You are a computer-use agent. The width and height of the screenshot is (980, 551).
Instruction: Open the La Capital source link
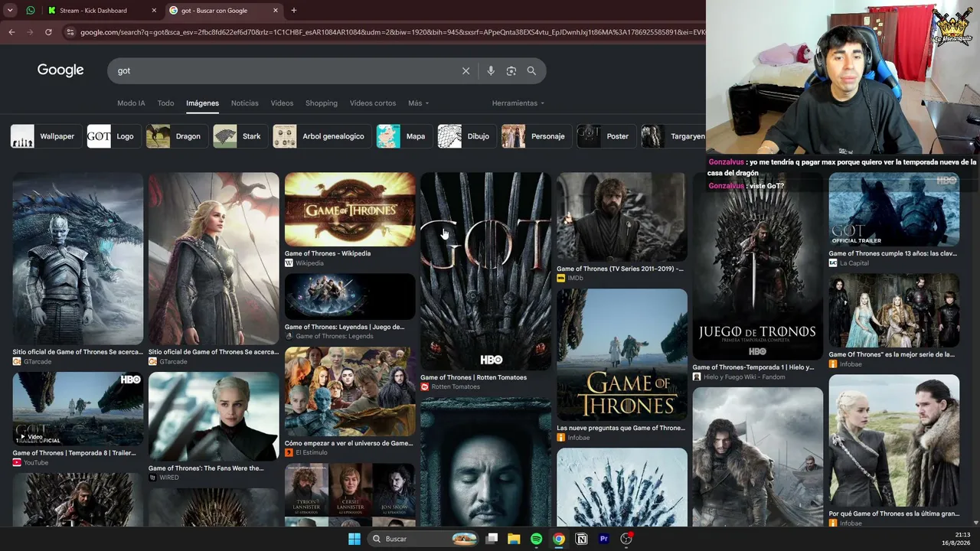(x=848, y=263)
